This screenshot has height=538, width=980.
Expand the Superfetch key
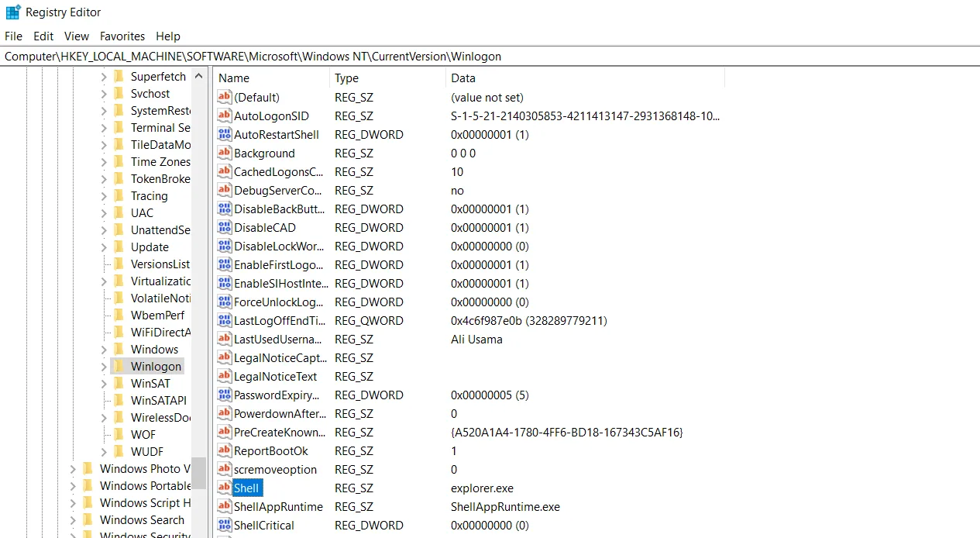click(x=102, y=76)
